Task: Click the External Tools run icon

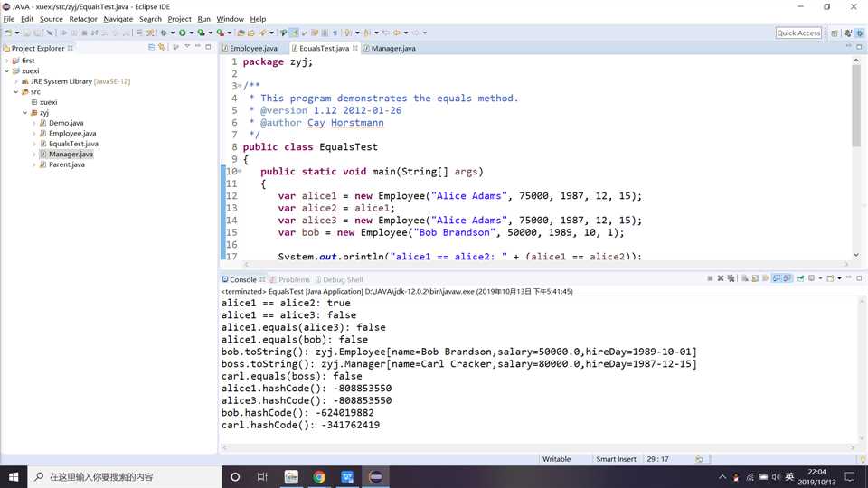Action: coord(220,33)
